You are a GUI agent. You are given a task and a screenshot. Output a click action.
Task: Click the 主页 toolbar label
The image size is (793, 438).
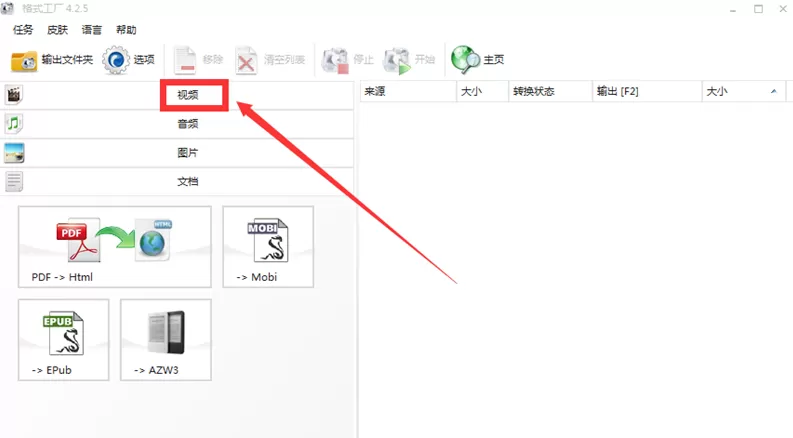click(494, 60)
